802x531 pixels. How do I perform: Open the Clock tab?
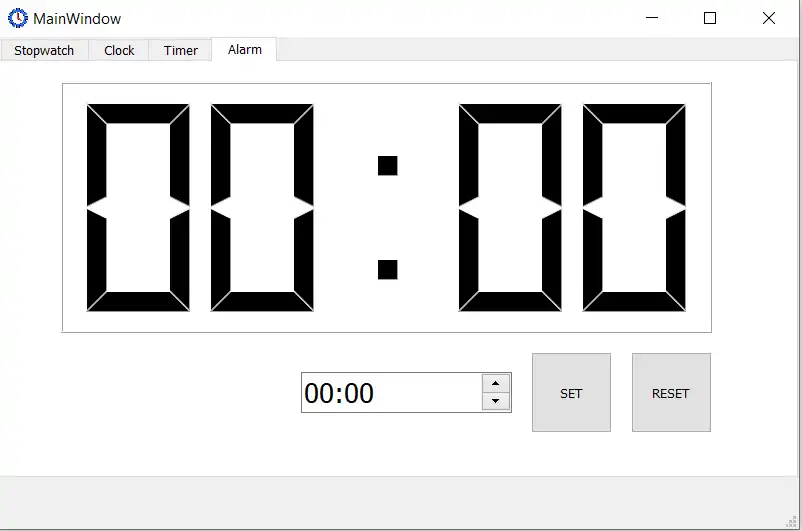tap(119, 51)
